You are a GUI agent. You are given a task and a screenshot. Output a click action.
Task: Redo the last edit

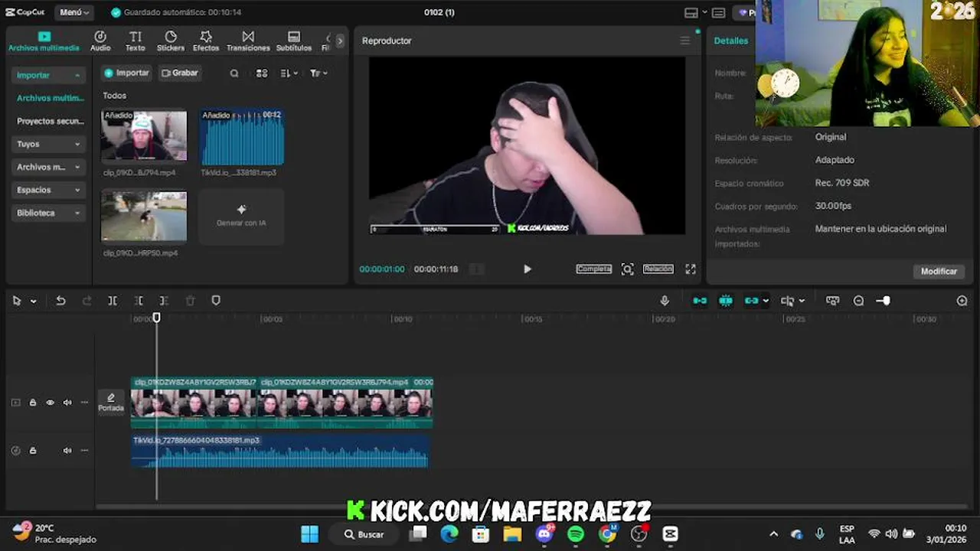87,301
